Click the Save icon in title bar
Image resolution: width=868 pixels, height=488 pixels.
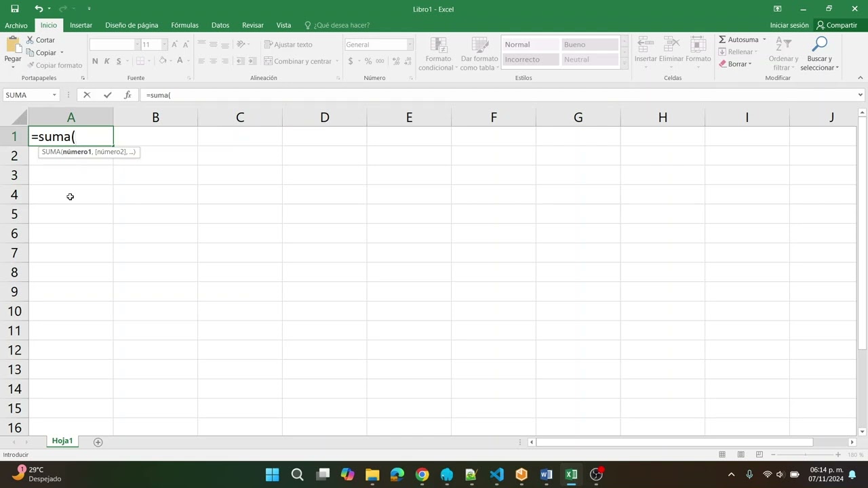(x=15, y=9)
